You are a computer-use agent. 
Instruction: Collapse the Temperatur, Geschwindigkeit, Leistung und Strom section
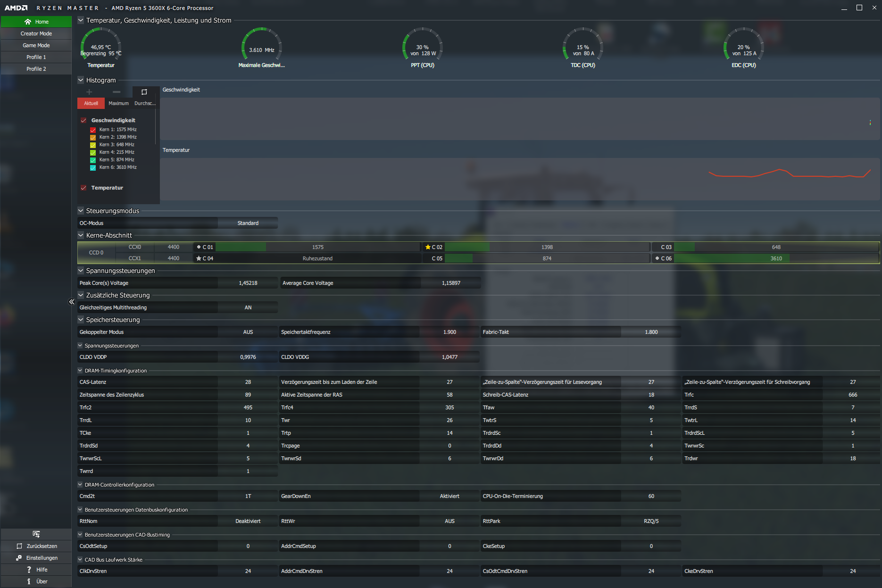[x=81, y=20]
